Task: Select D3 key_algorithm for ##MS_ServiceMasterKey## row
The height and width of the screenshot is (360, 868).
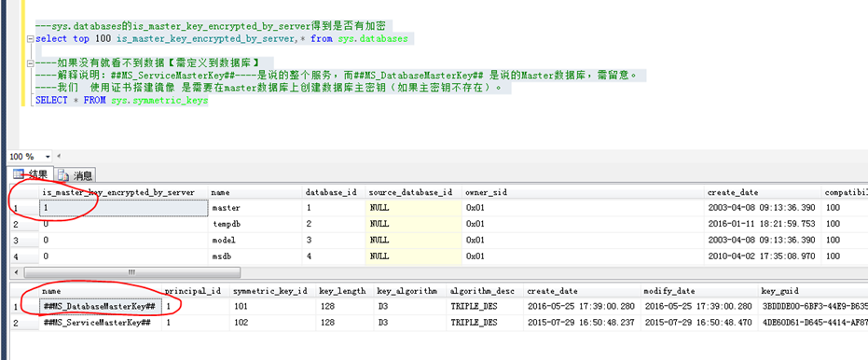Action: click(x=410, y=323)
